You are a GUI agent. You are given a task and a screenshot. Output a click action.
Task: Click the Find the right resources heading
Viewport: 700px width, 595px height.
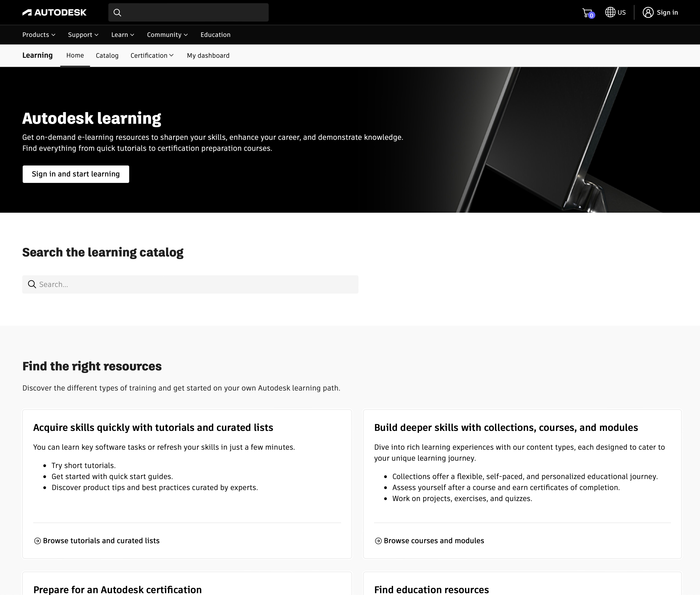(x=92, y=366)
